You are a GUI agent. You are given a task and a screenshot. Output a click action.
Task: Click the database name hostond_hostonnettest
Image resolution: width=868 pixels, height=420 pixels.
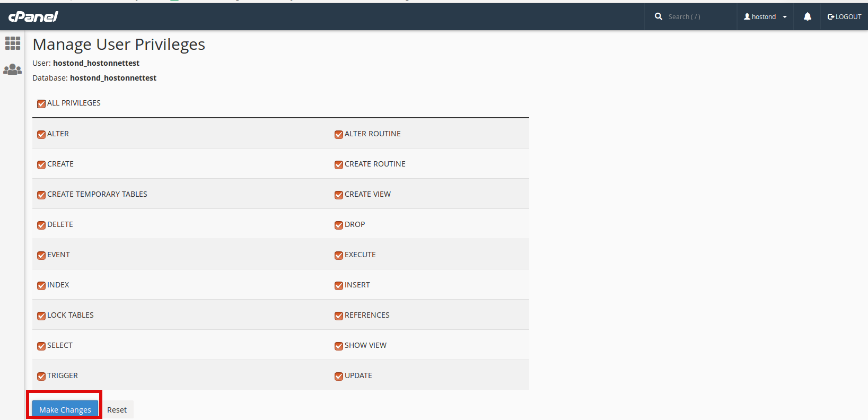(113, 78)
